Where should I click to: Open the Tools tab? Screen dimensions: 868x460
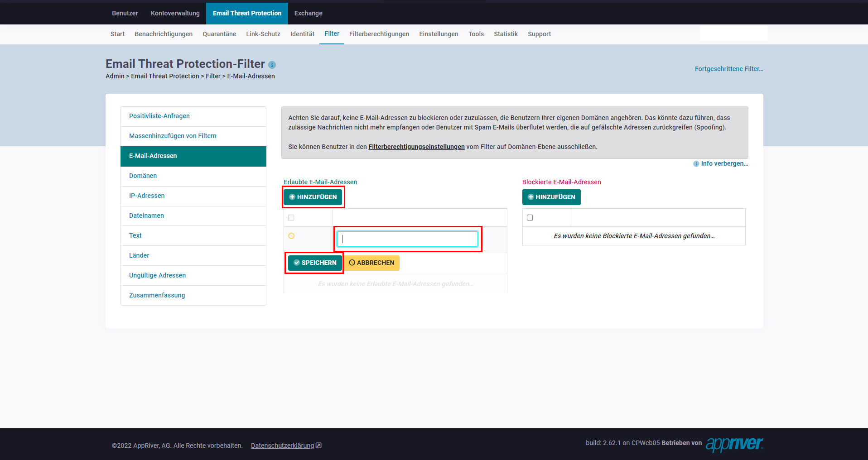476,34
